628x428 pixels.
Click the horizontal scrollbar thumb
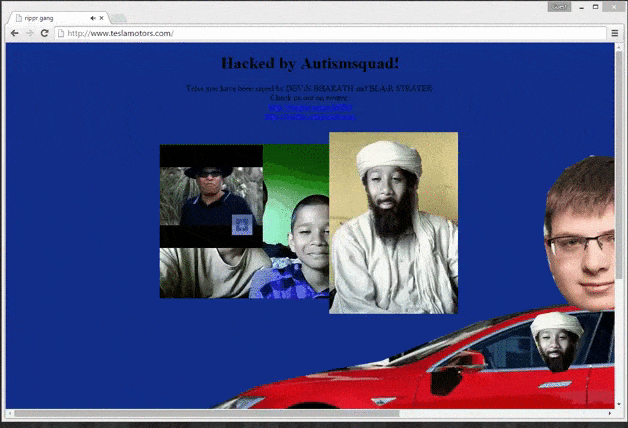(x=207, y=413)
